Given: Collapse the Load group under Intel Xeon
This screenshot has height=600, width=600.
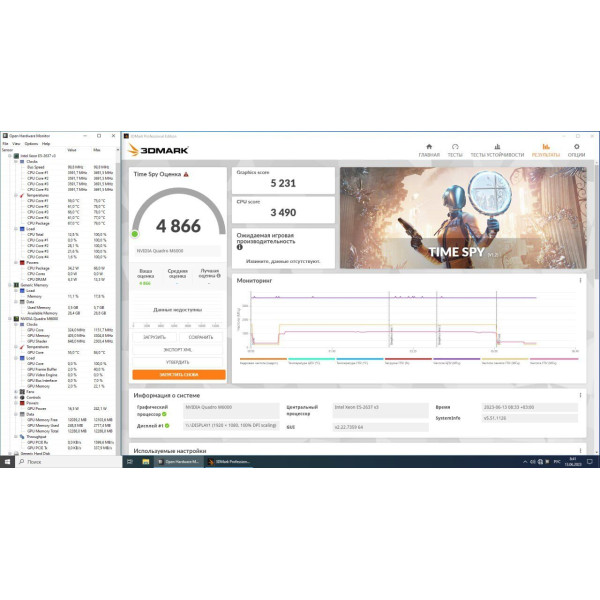Looking at the screenshot, I should [x=16, y=229].
